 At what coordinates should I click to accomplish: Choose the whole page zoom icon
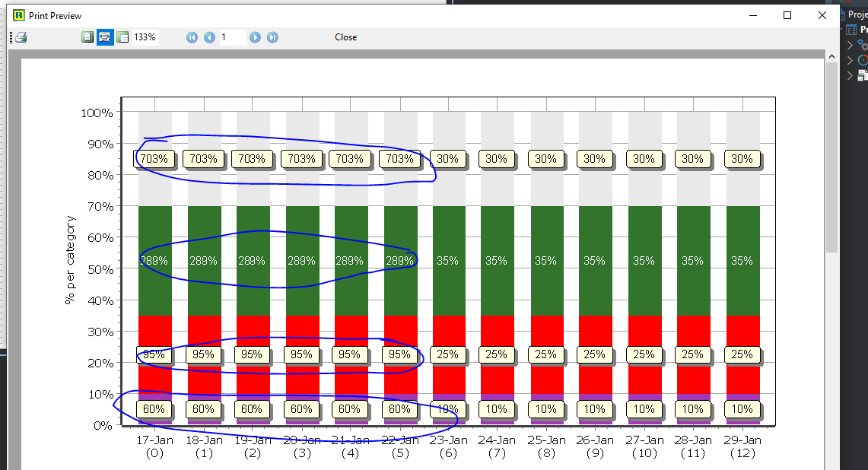click(123, 37)
